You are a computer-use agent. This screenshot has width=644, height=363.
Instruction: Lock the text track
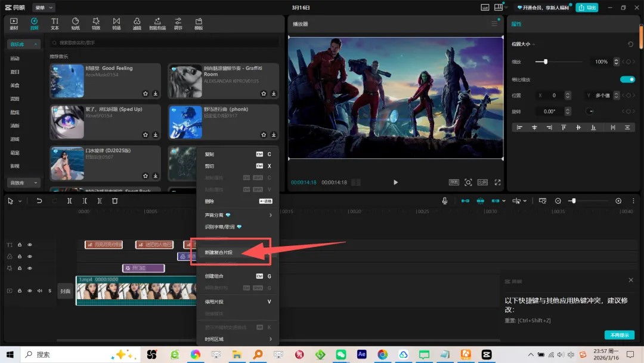[19, 245]
